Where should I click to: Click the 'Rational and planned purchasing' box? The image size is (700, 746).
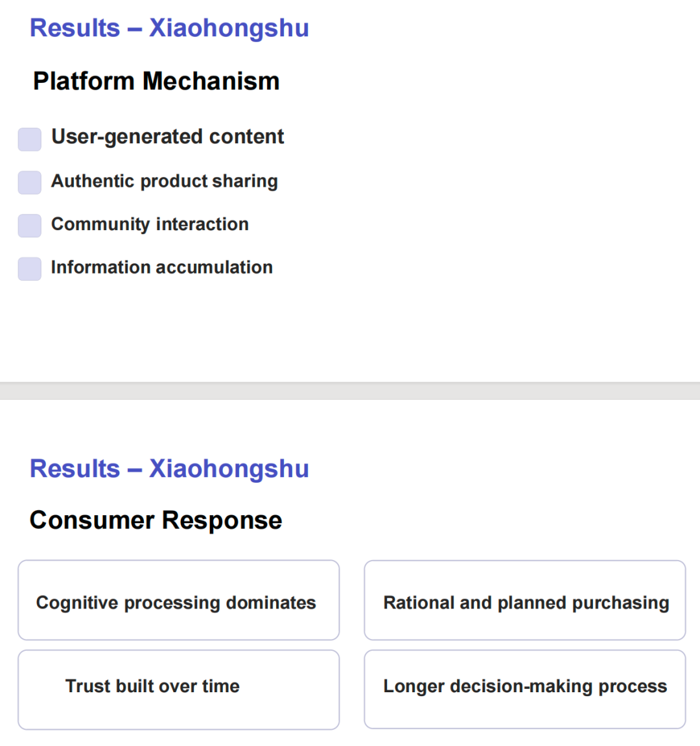pyautogui.click(x=524, y=600)
